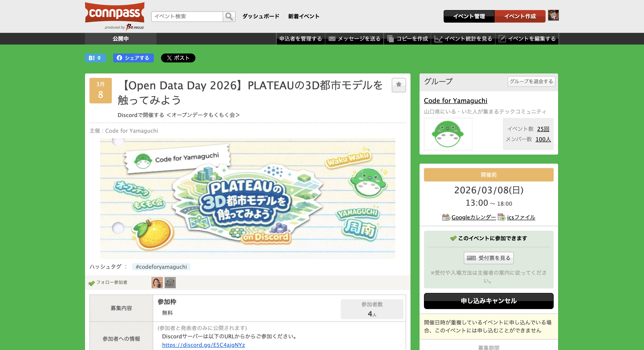Click イベント統計を見る in the toolbar
The width and height of the screenshot is (644, 350).
tap(463, 39)
